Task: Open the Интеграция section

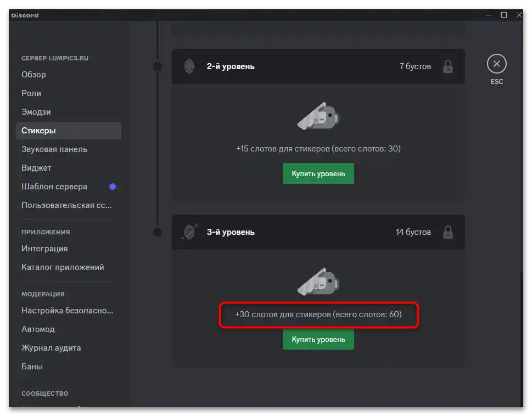Action: click(68, 249)
